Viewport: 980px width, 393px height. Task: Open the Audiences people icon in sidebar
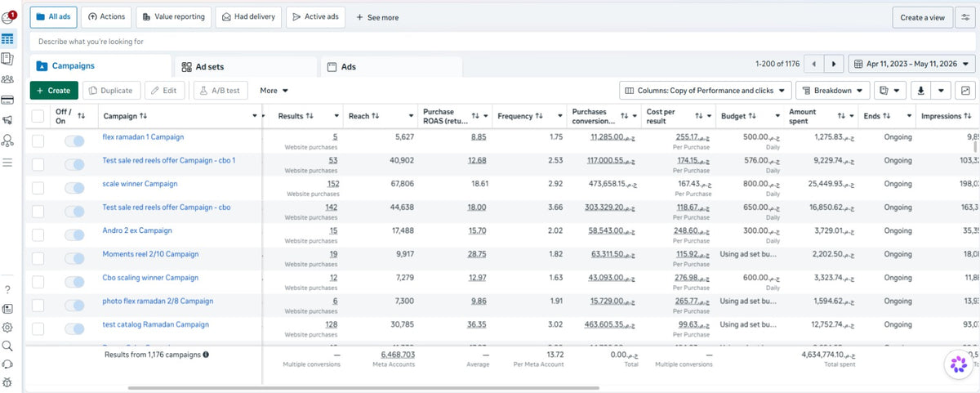pos(7,79)
